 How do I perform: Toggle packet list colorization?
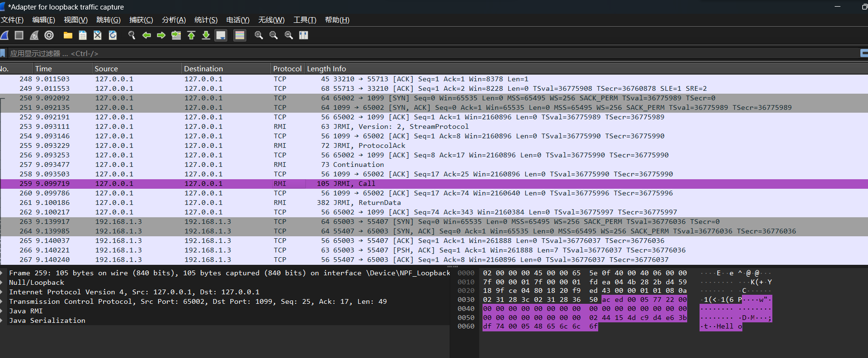pyautogui.click(x=240, y=35)
